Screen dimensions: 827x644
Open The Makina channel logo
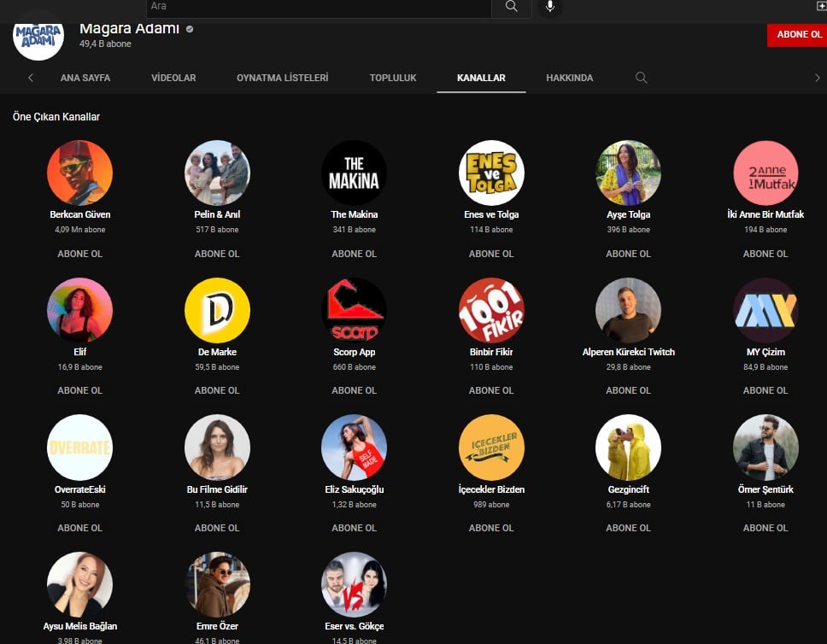(x=354, y=173)
